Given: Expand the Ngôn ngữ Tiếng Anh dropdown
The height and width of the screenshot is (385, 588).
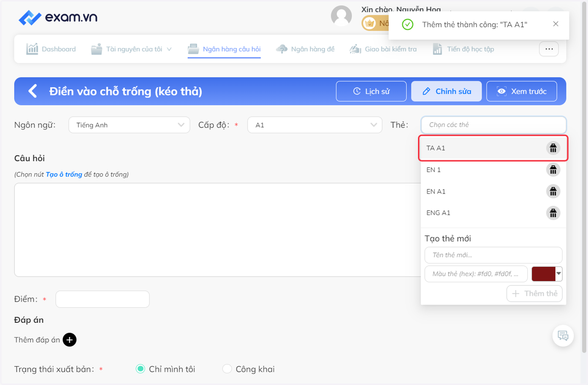Looking at the screenshot, I should click(129, 125).
